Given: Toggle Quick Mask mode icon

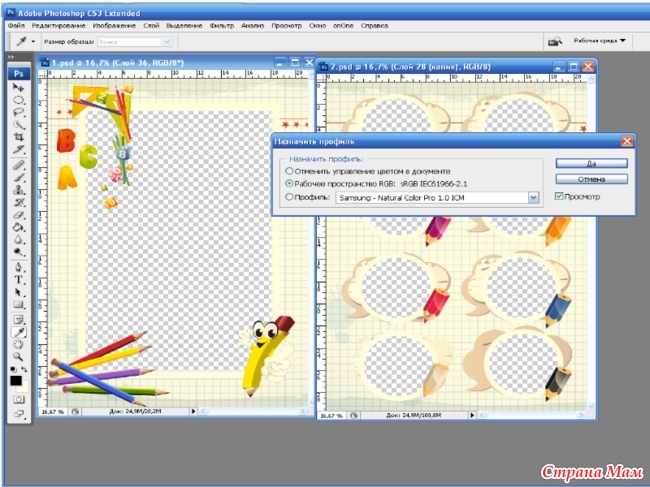Looking at the screenshot, I should (18, 399).
